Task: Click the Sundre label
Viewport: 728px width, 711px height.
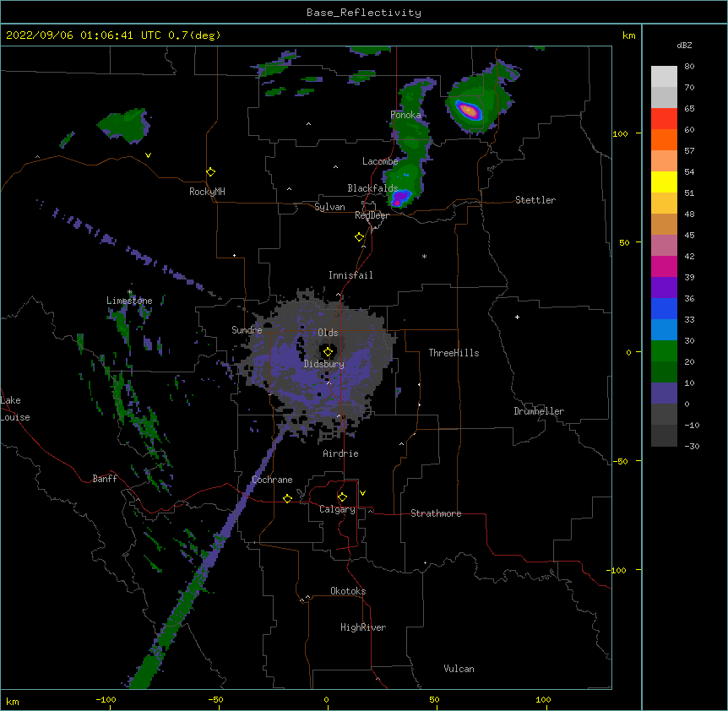Action: (x=247, y=330)
